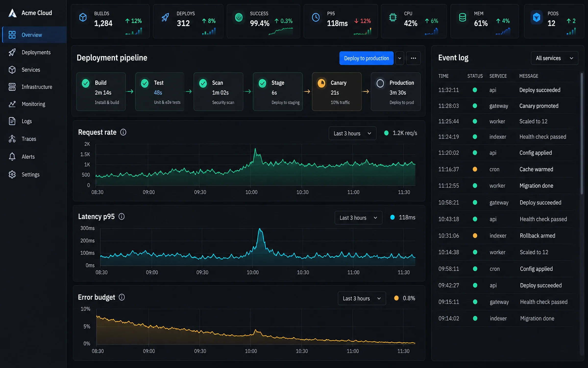Click the Deploys rocket icon in stats card

click(165, 17)
